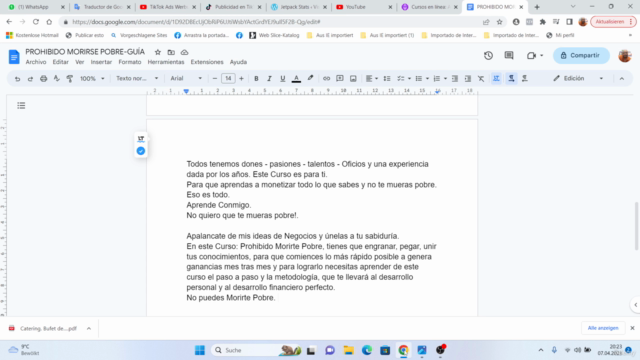Open the Google account avatar

624,56
